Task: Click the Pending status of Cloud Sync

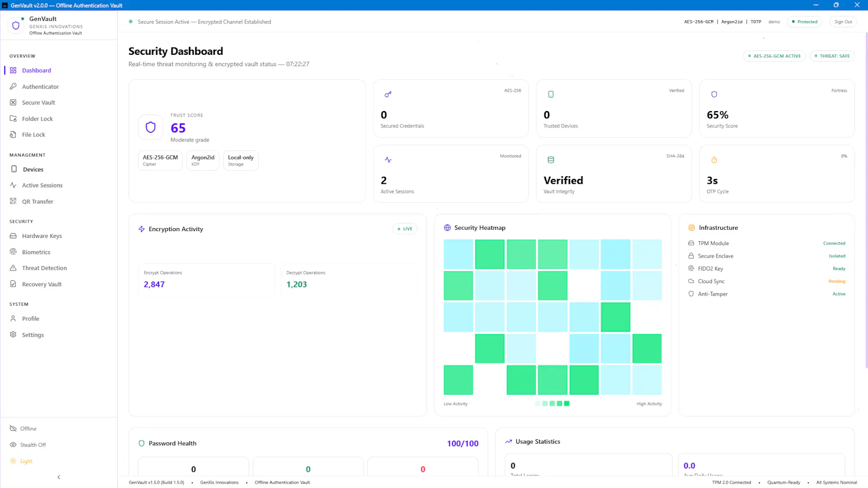Action: 837,281
